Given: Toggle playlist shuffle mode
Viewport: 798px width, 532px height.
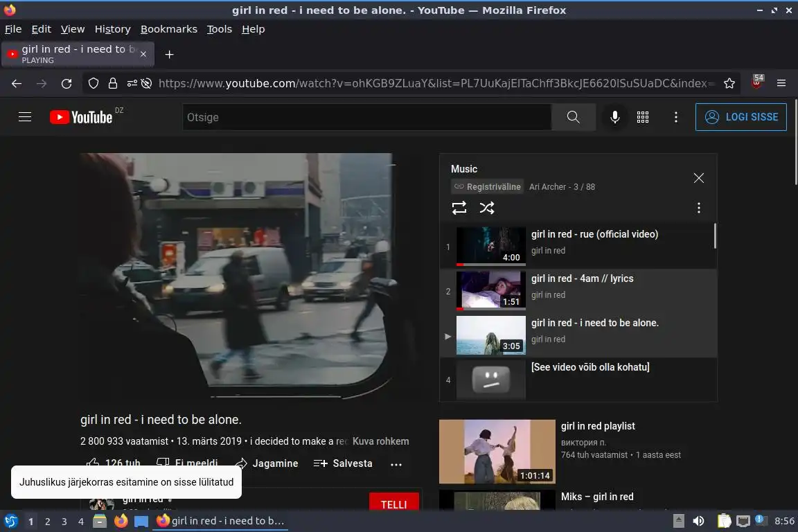Looking at the screenshot, I should (x=486, y=208).
